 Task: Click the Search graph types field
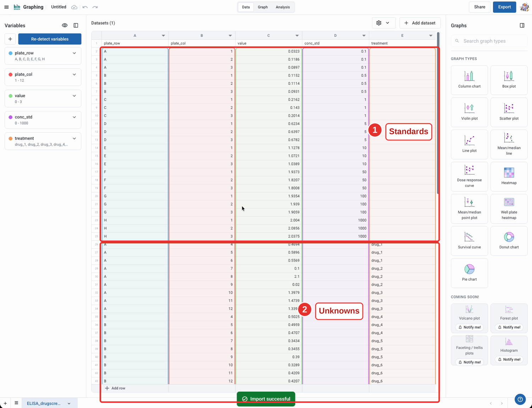(489, 41)
